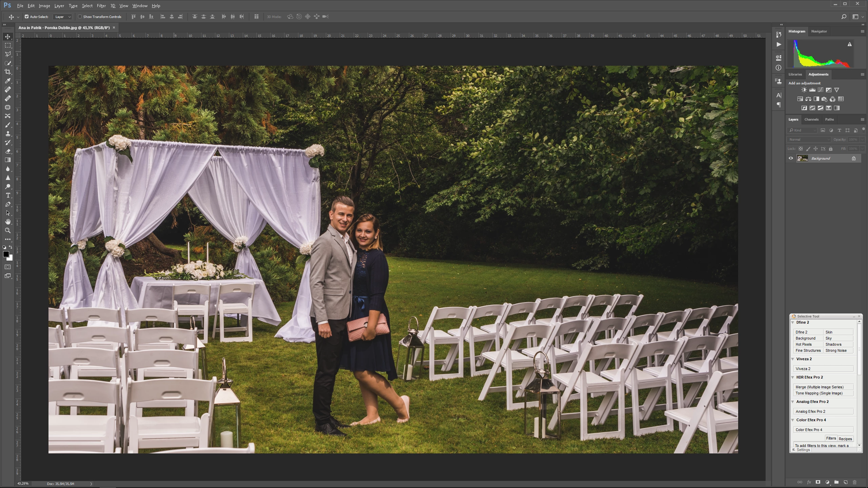Click the Color Efex Pro 4 button
868x488 pixels.
click(x=823, y=430)
